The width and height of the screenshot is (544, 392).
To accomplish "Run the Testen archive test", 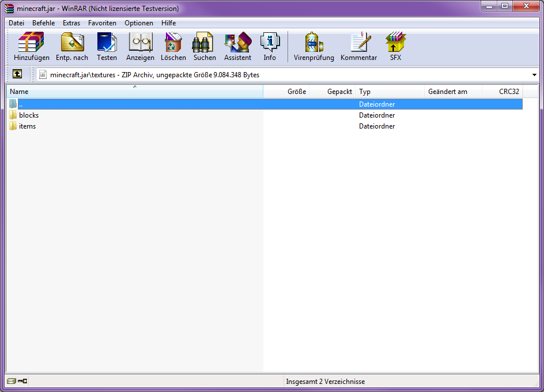I will coord(107,42).
